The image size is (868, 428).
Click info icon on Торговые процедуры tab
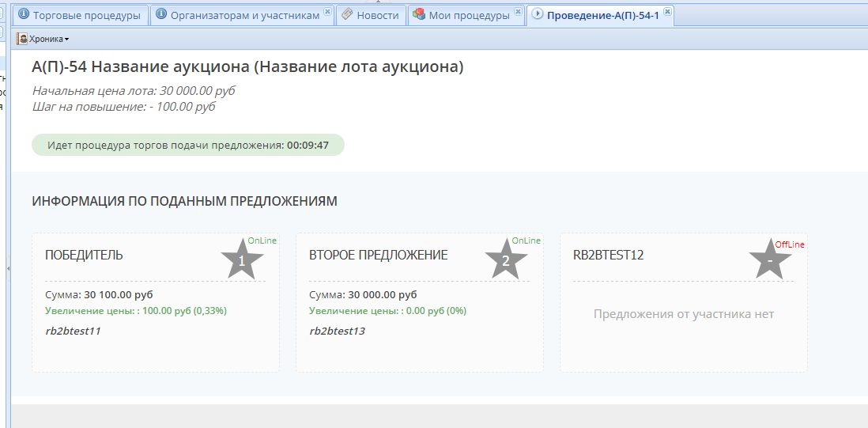[23, 15]
